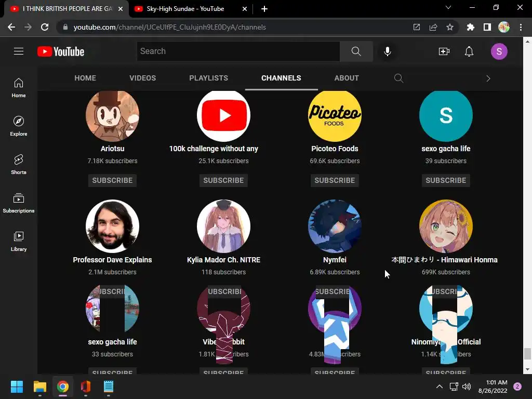Viewport: 532px width, 399px height.
Task: Open Chrome extensions puzzle icon
Action: (470, 27)
